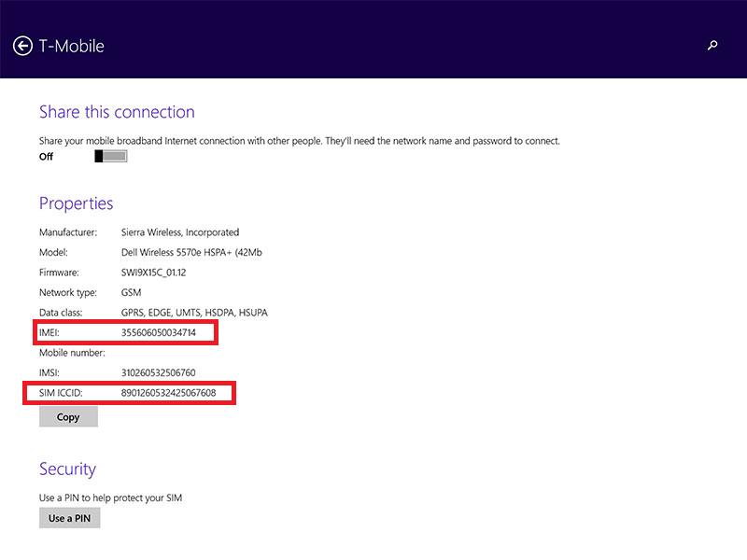Select the T-Mobile header title
This screenshot has width=747, height=560.
click(73, 45)
